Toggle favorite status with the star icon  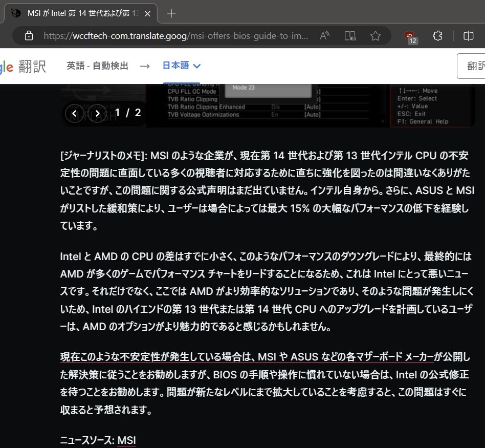click(376, 36)
